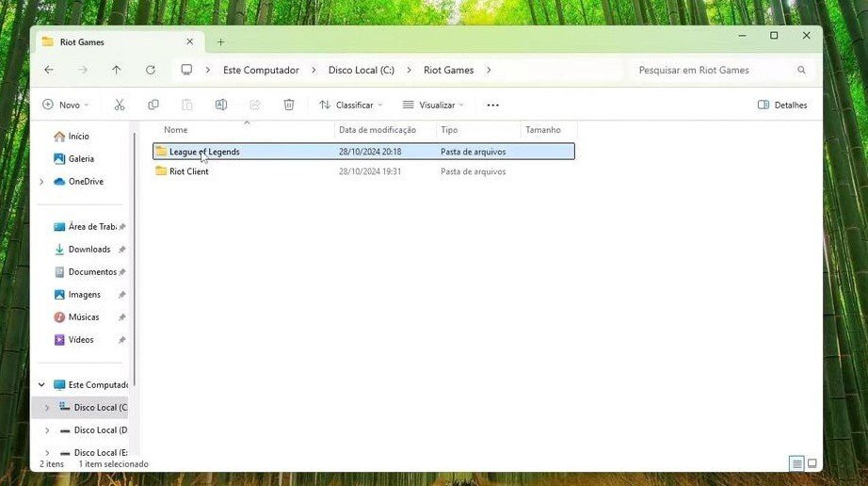Toggle the Detalhes pane
This screenshot has height=486, width=868.
[x=782, y=105]
